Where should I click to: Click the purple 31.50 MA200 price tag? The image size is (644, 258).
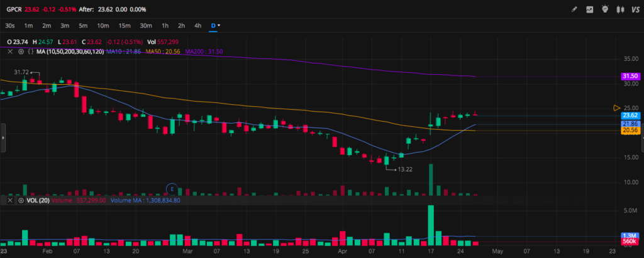pyautogui.click(x=630, y=77)
